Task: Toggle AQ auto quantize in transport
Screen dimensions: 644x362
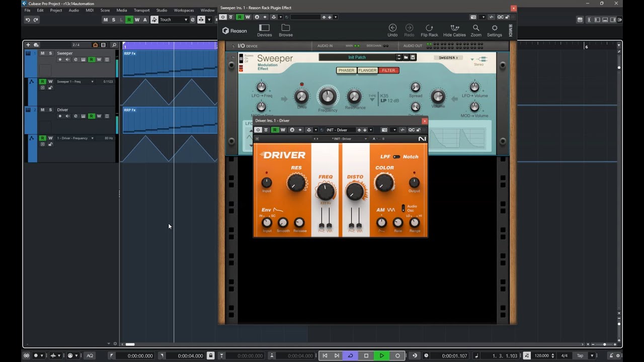Action: [x=90, y=355]
